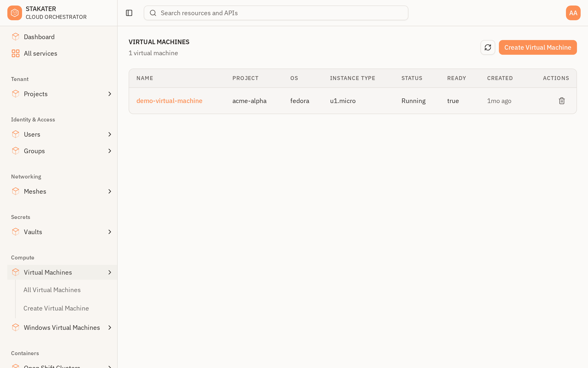588x368 pixels.
Task: Expand the Users chevron
Action: point(110,134)
